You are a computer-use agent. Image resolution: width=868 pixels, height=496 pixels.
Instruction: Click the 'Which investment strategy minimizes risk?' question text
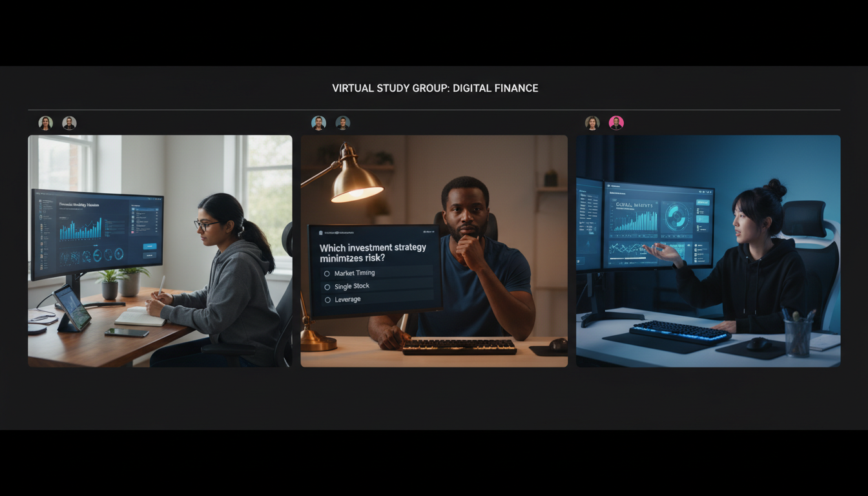point(373,253)
